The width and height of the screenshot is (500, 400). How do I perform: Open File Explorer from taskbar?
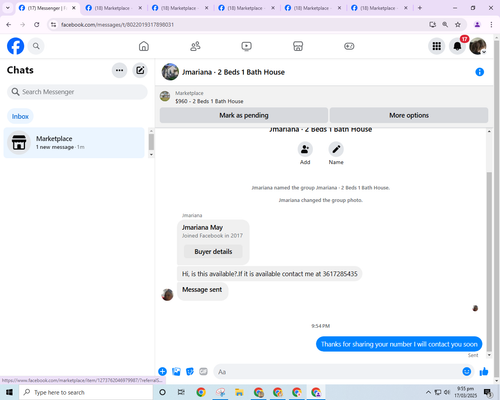(239, 392)
